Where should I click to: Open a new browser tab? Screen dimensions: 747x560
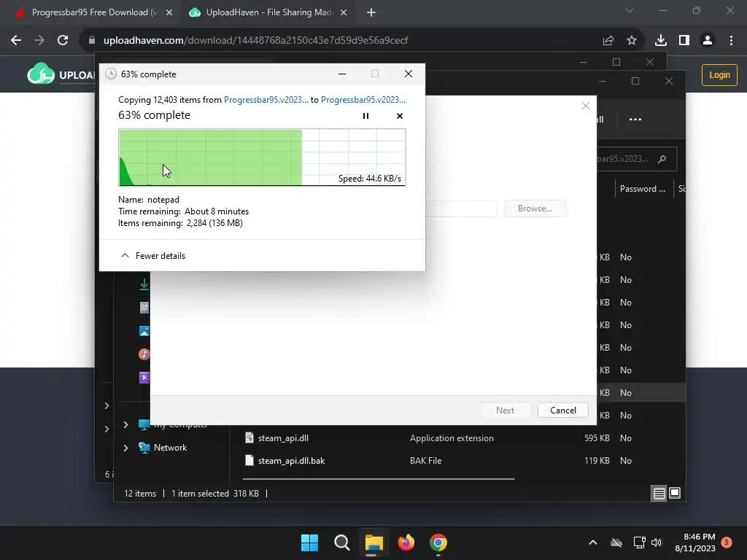[371, 13]
